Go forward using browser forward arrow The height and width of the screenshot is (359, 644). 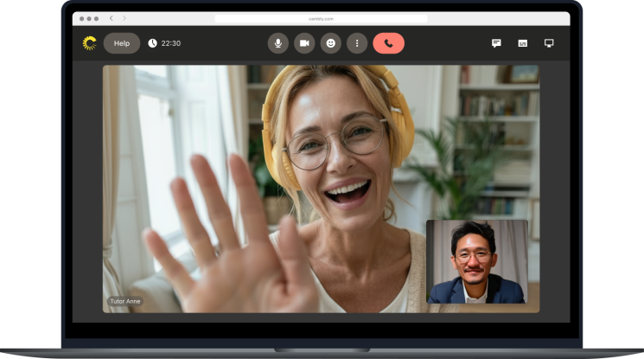124,18
